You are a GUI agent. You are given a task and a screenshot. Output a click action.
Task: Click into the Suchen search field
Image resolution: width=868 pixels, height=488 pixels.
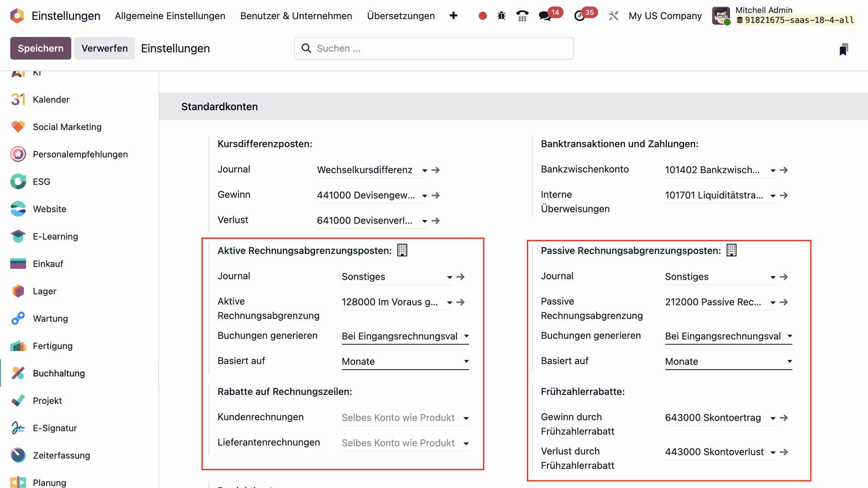(434, 48)
